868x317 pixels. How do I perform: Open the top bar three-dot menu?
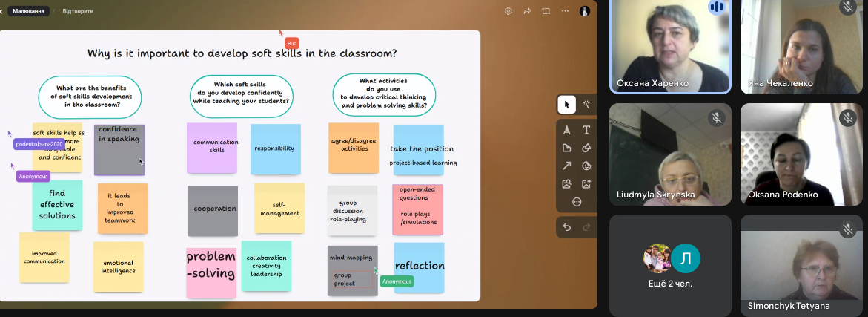coord(565,11)
